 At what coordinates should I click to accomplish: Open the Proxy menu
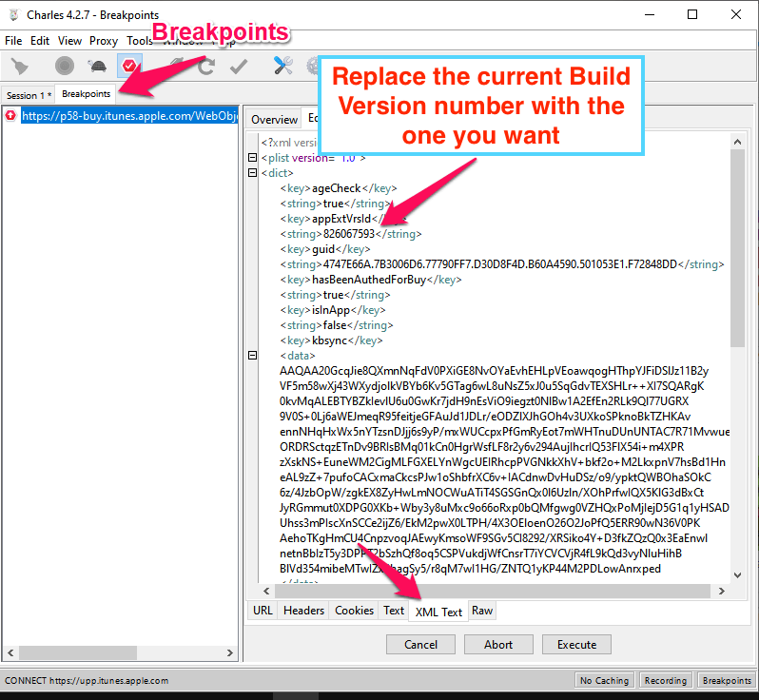point(104,41)
